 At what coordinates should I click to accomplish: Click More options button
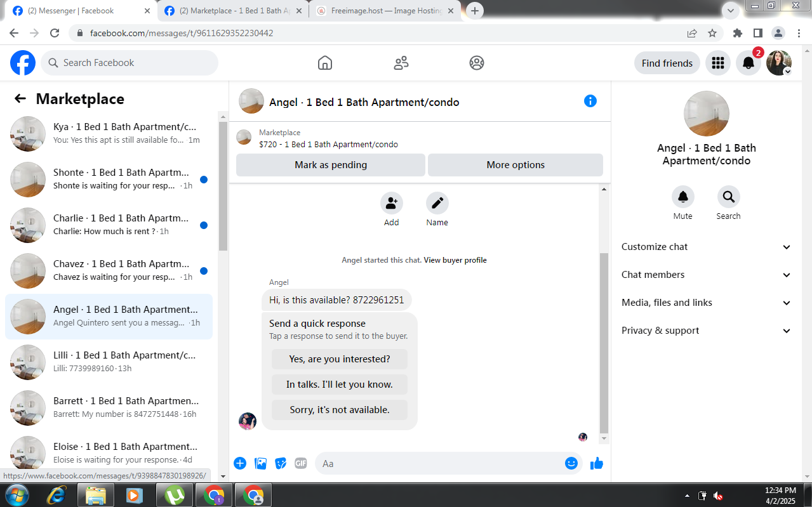516,165
